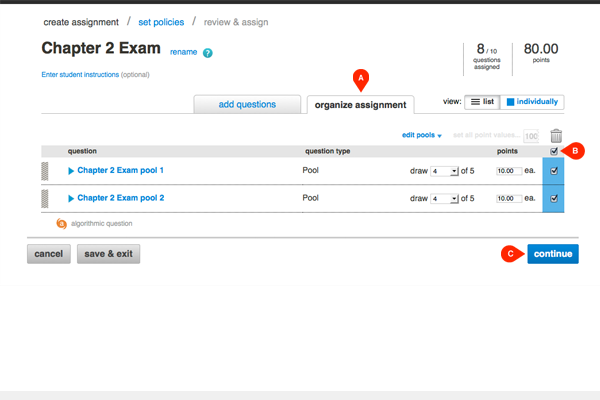Open the add questions tab
The image size is (600, 400).
coord(247,104)
